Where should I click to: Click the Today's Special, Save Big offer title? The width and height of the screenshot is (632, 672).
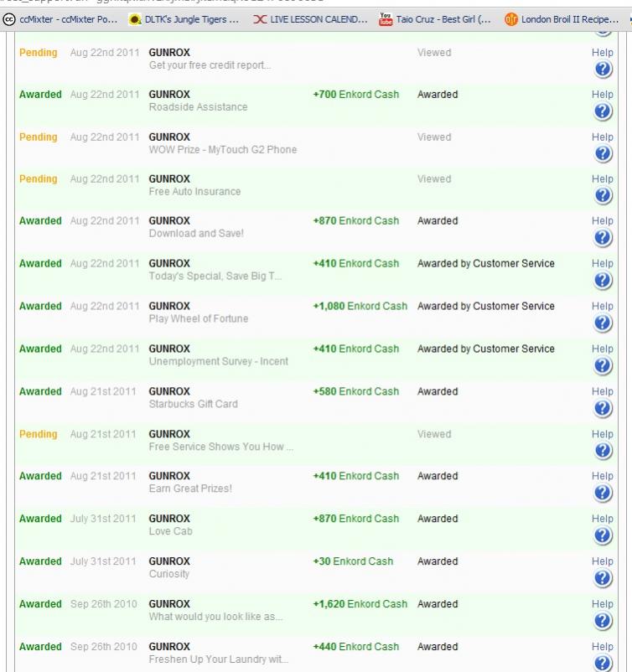point(215,277)
